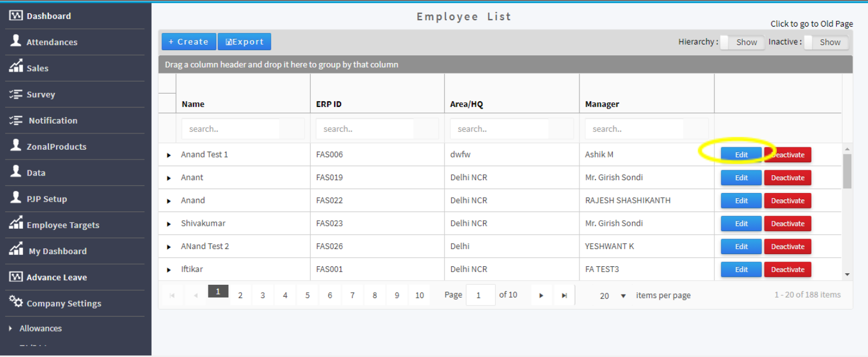This screenshot has width=868, height=357.
Task: Expand the Shivakumar row details
Action: [x=169, y=224]
